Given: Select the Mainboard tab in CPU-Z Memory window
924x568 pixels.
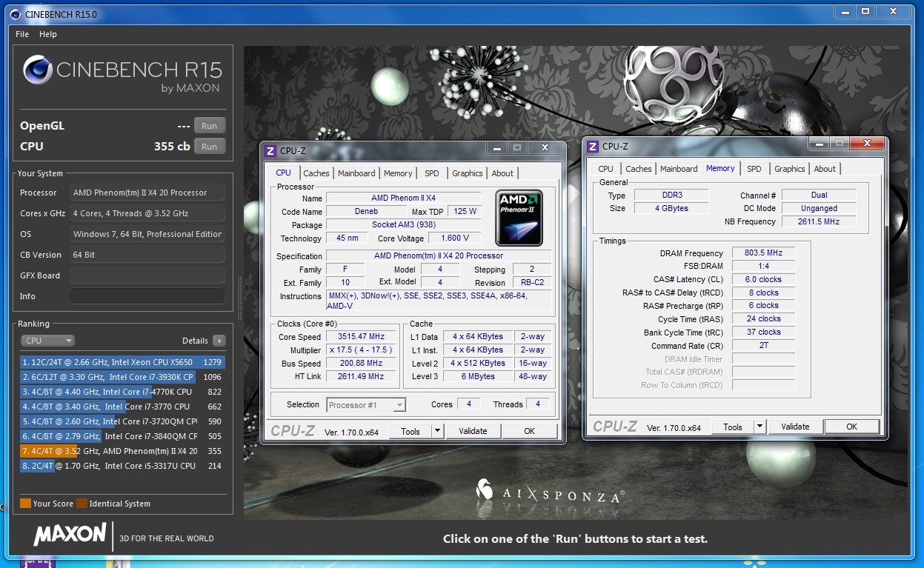Looking at the screenshot, I should click(x=679, y=169).
